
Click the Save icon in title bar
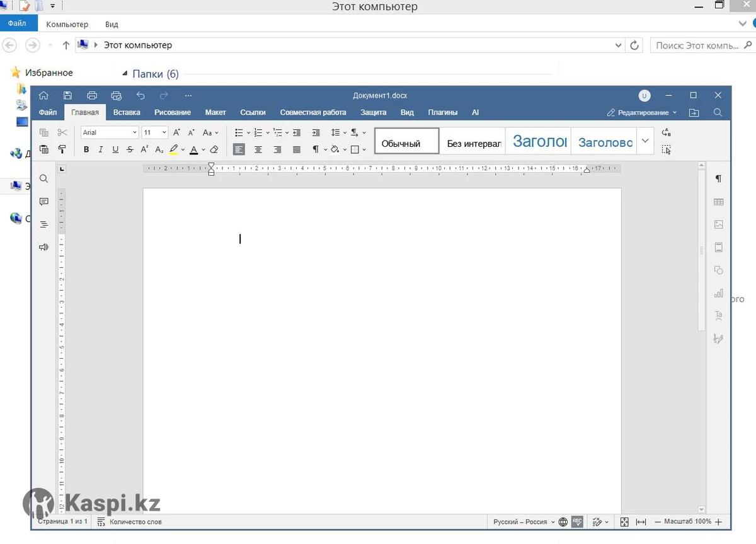(67, 95)
